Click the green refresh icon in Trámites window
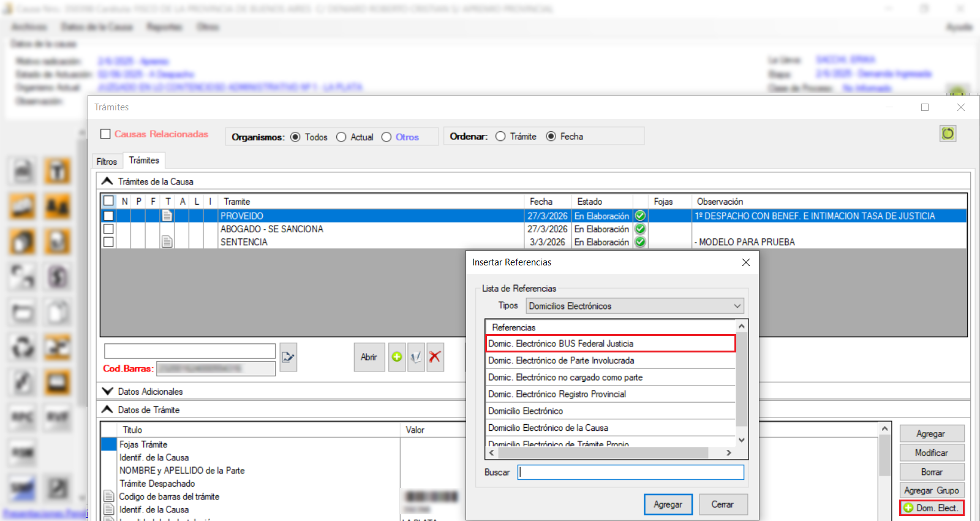 tap(948, 134)
